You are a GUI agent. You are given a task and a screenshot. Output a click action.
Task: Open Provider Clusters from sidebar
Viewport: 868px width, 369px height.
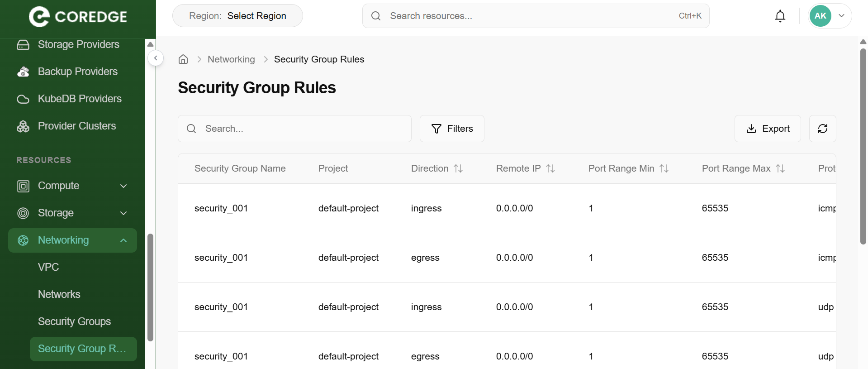coord(76,126)
